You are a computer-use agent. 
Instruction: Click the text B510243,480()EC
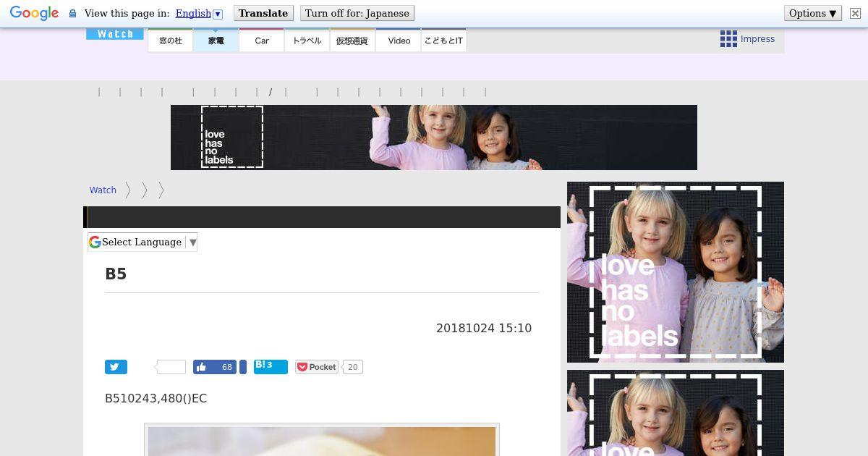point(156,398)
